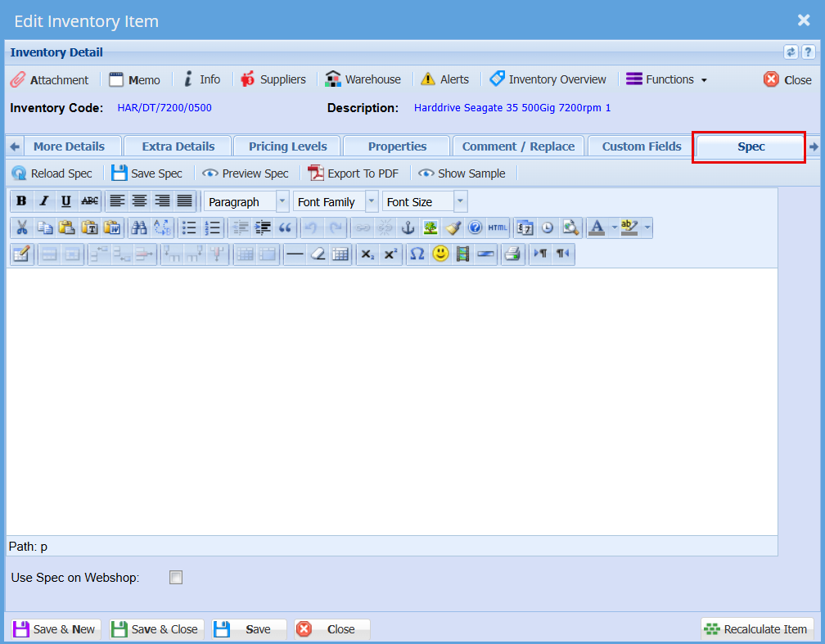Click the insert emoticon smiley icon
This screenshot has width=825, height=644.
[x=440, y=254]
